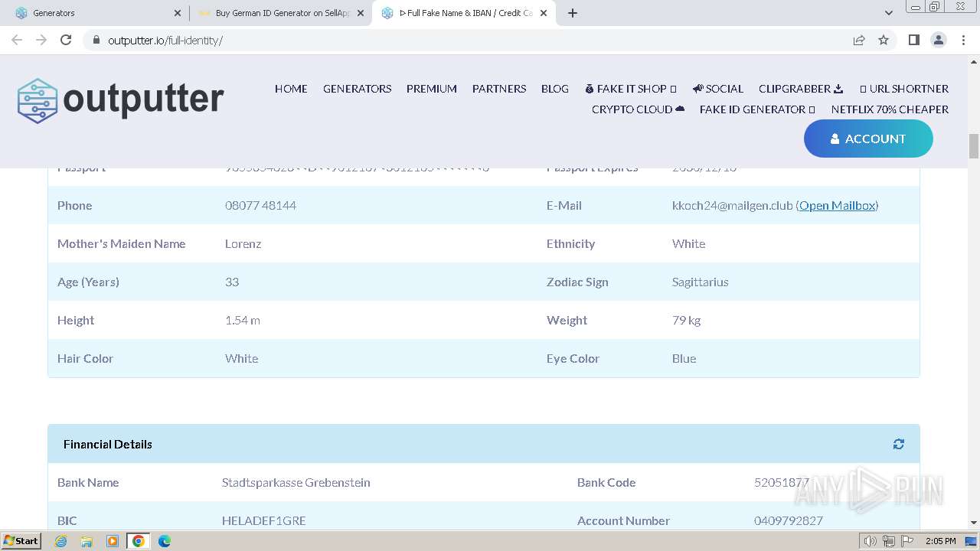Select phone number 08077 48144
Screen dimensions: 980x551
pyautogui.click(x=260, y=205)
